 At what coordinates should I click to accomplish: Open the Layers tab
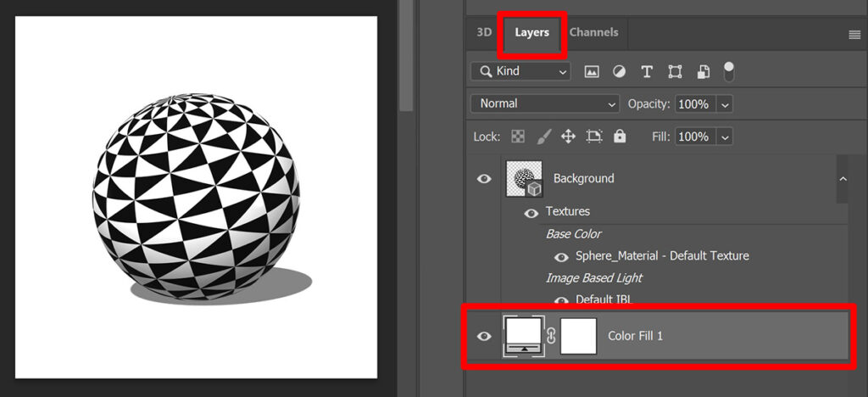pyautogui.click(x=532, y=33)
